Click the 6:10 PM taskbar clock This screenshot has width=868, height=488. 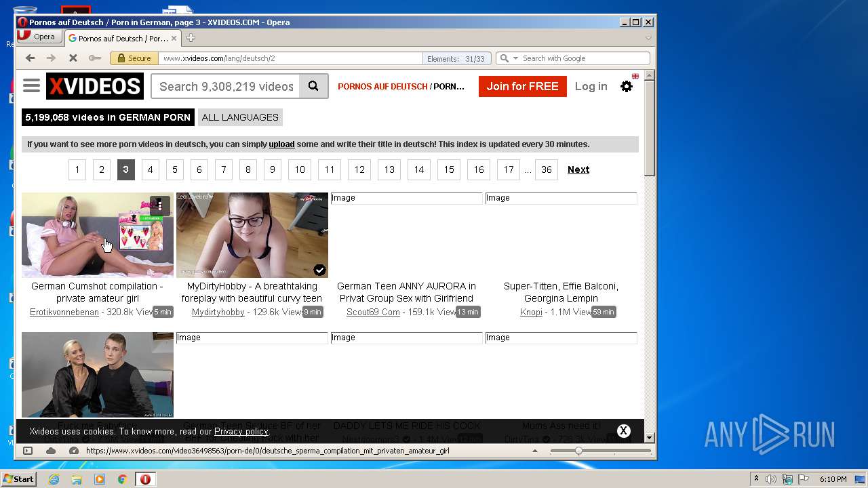(833, 479)
